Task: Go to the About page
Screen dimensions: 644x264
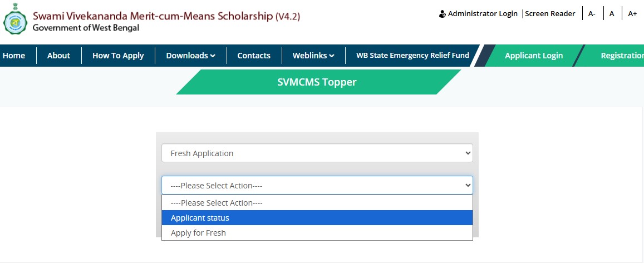Action: tap(59, 56)
